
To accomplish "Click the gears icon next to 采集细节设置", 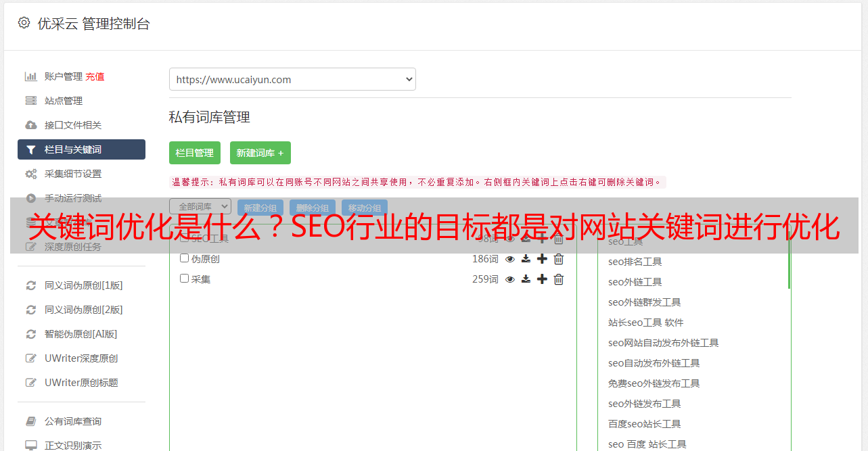I will 31,174.
